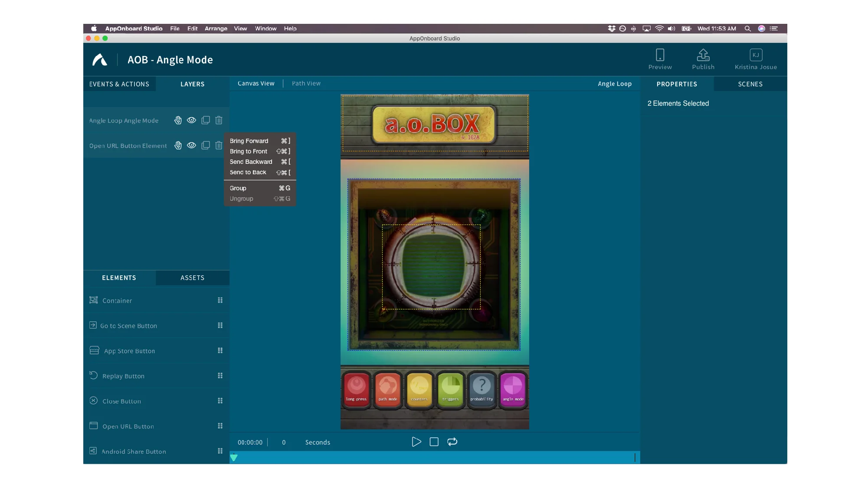868x488 pixels.
Task: Duplicate the Open URL Button Element layer
Action: point(206,146)
